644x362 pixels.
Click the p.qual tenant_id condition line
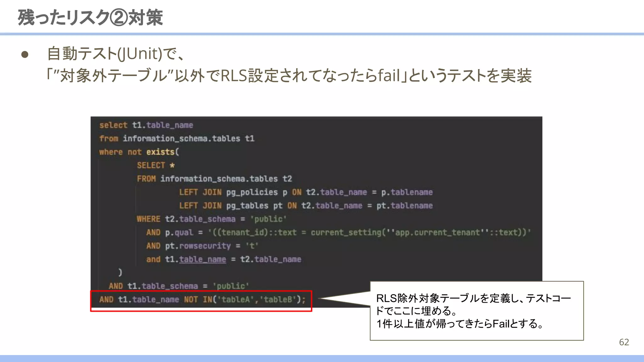pyautogui.click(x=338, y=233)
